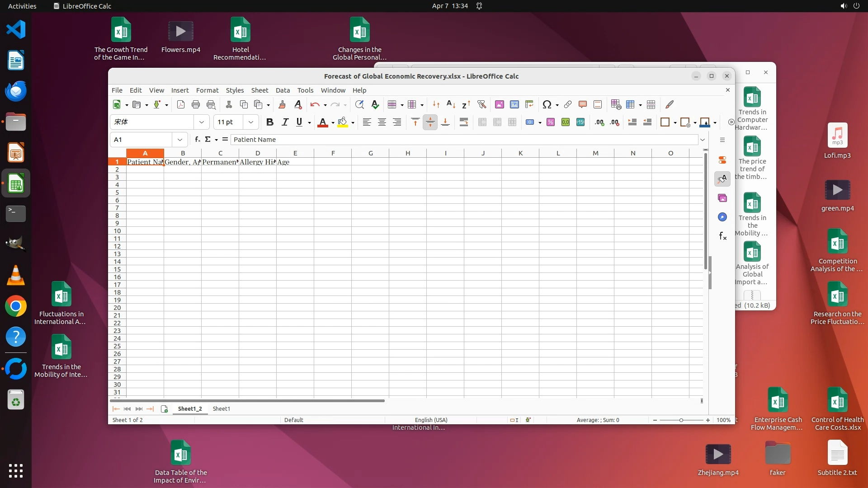Toggle italic formatting
The width and height of the screenshot is (868, 488).
285,122
